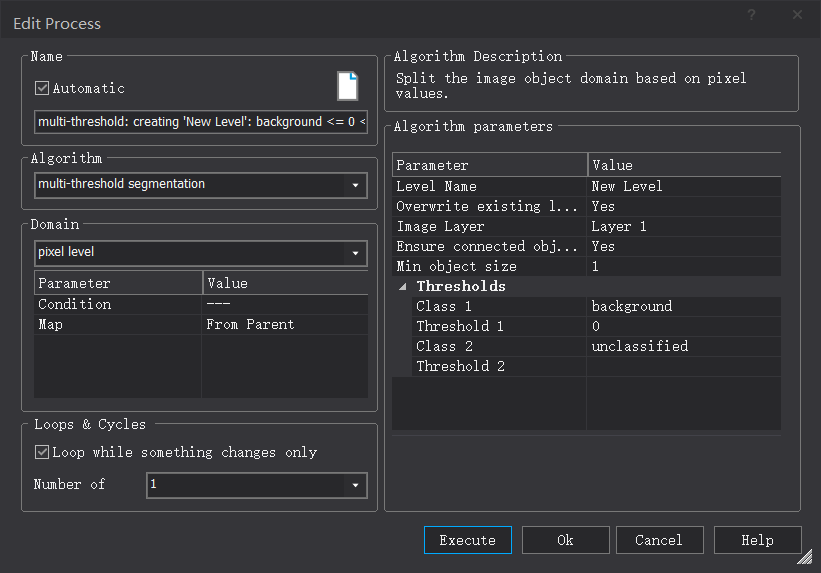Click the Map value From Parent
Image resolution: width=821 pixels, height=573 pixels.
point(285,324)
